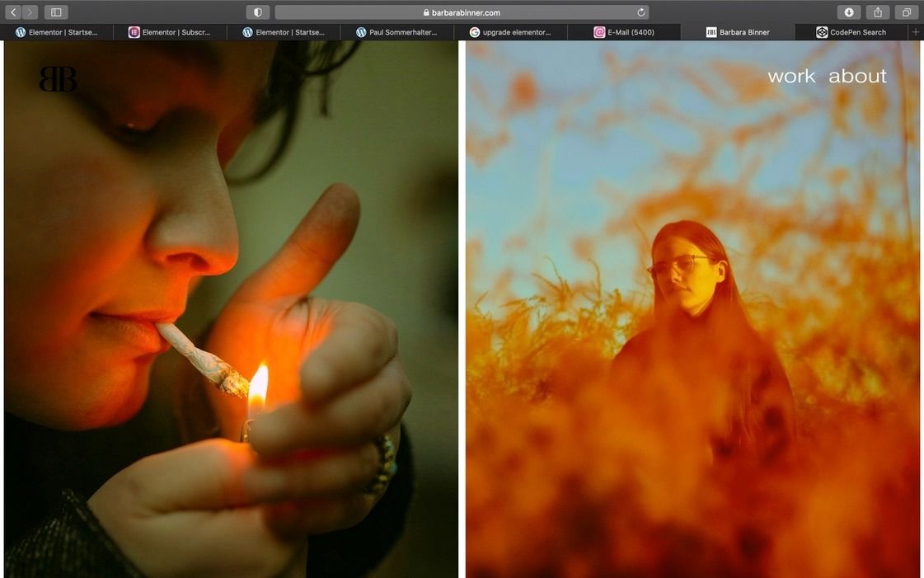The width and height of the screenshot is (924, 578).
Task: Toggle the Safari sidebar
Action: tap(56, 12)
